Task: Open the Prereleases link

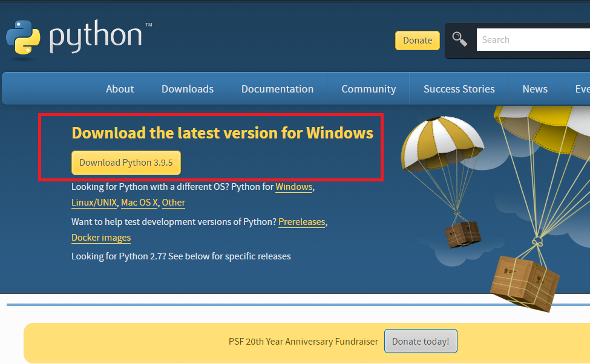Action: (301, 222)
